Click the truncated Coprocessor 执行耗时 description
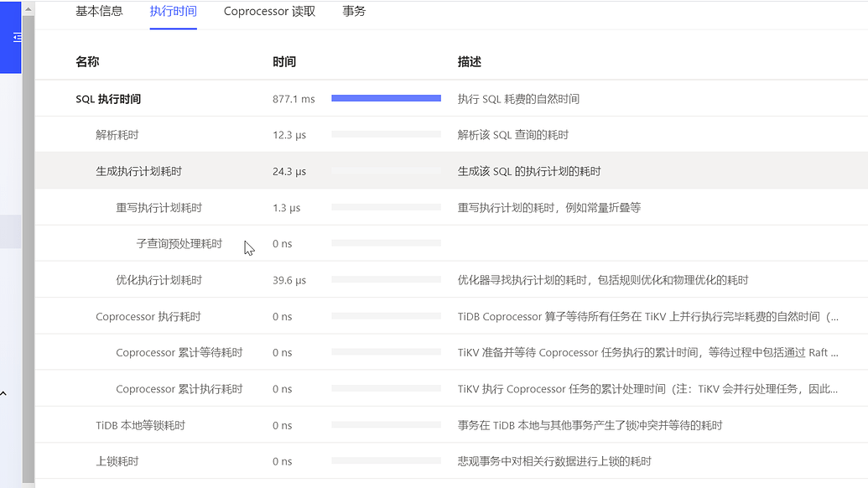The height and width of the screenshot is (488, 868). coord(647,317)
